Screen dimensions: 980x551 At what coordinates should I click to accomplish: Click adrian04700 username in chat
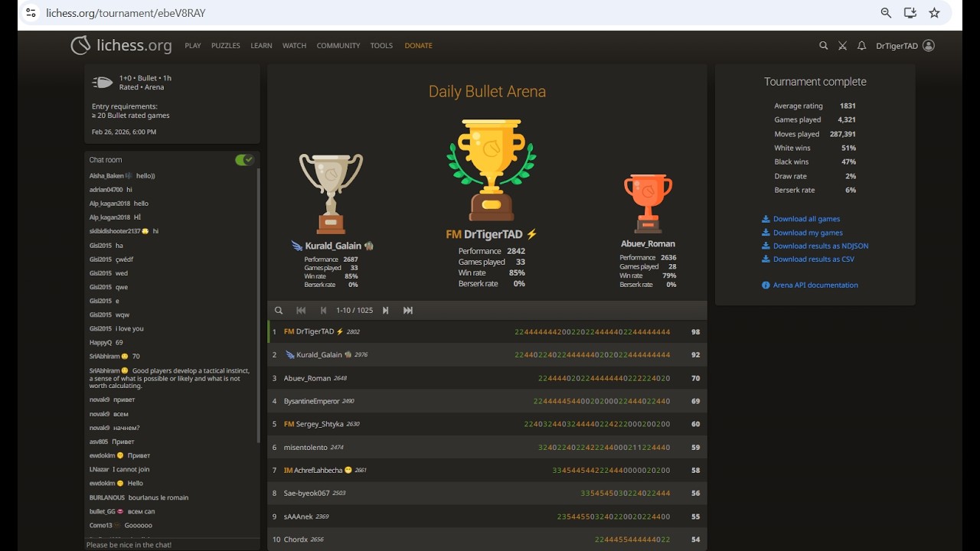(x=106, y=190)
